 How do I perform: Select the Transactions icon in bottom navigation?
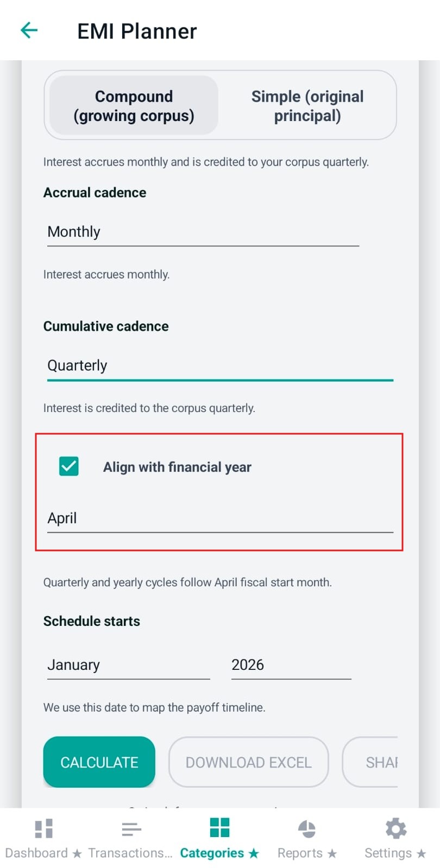click(131, 827)
